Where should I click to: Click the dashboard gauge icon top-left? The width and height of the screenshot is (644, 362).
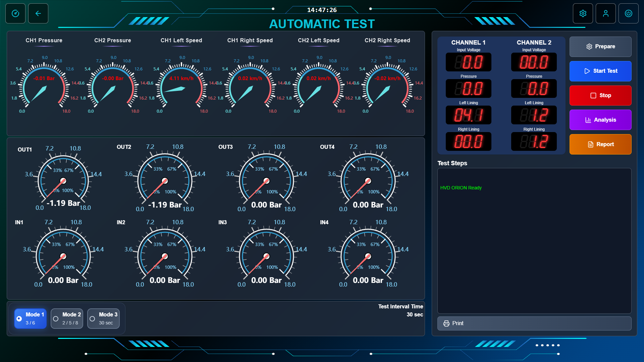click(x=15, y=13)
